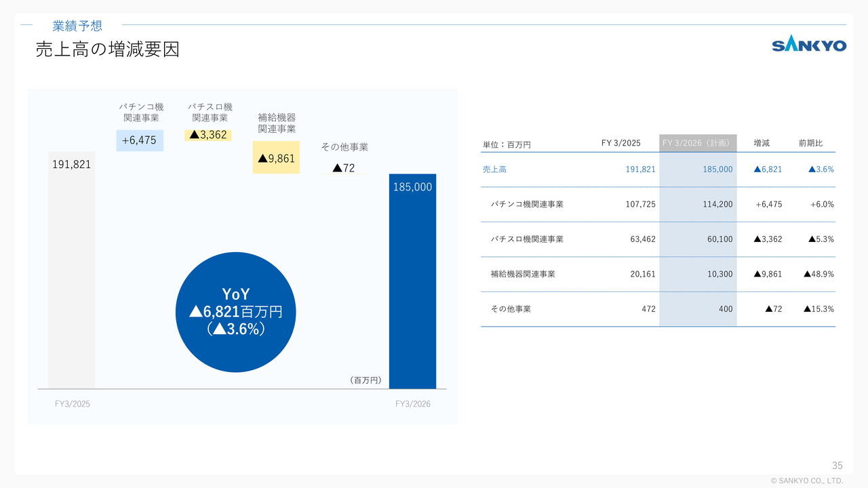Click the (百万円) unit note in chart
Screen dimensions: 868x488
[x=366, y=381]
